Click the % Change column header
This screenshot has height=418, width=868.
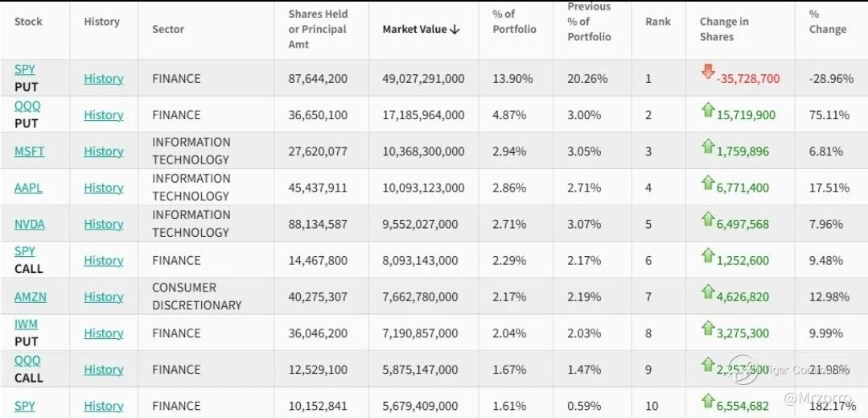pos(827,22)
